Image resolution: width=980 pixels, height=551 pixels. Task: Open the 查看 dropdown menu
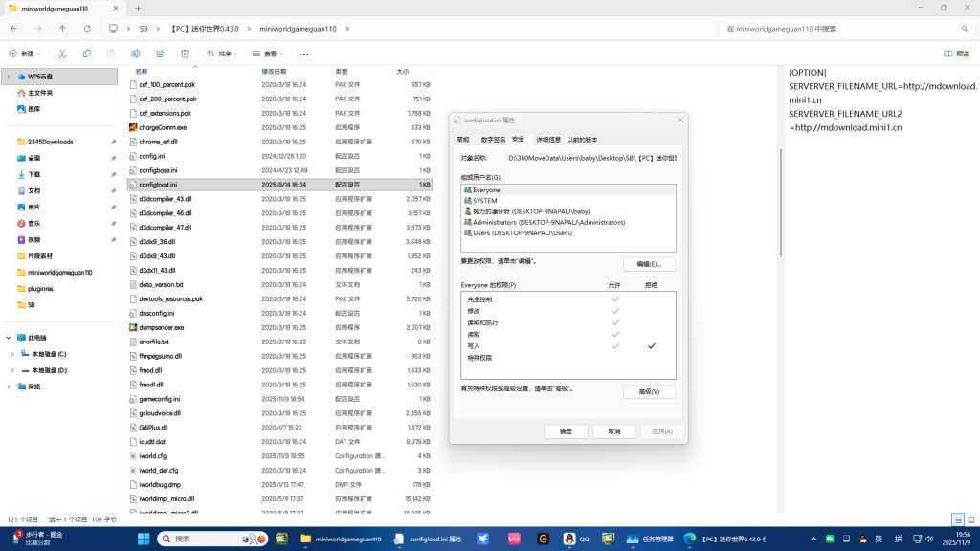pyautogui.click(x=269, y=54)
